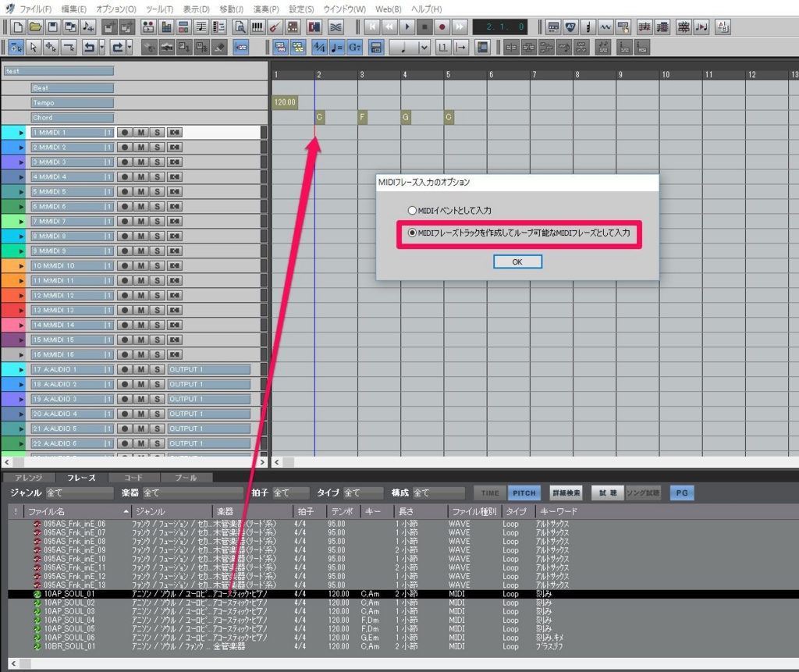The height and width of the screenshot is (672, 799).
Task: Mute the M:MIDI 1 track
Action: [140, 133]
